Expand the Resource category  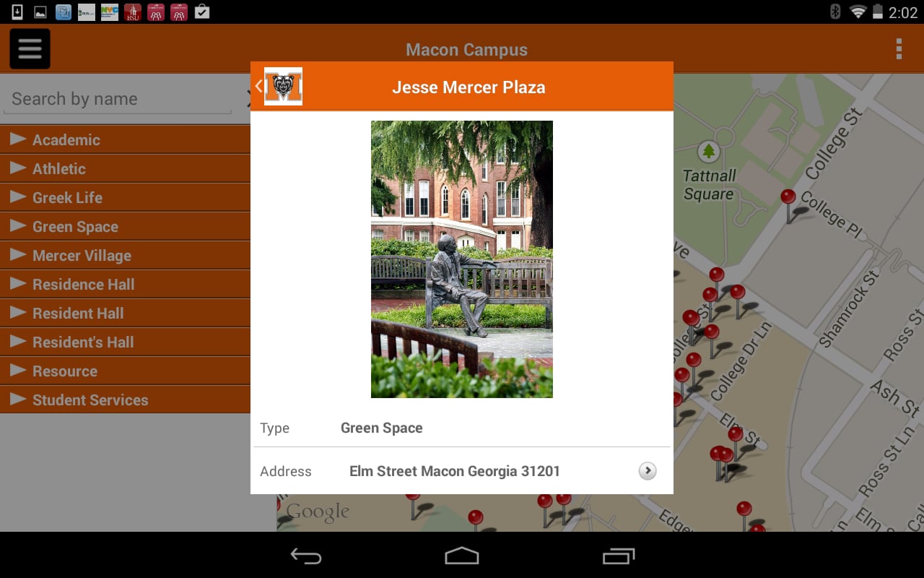click(x=125, y=371)
